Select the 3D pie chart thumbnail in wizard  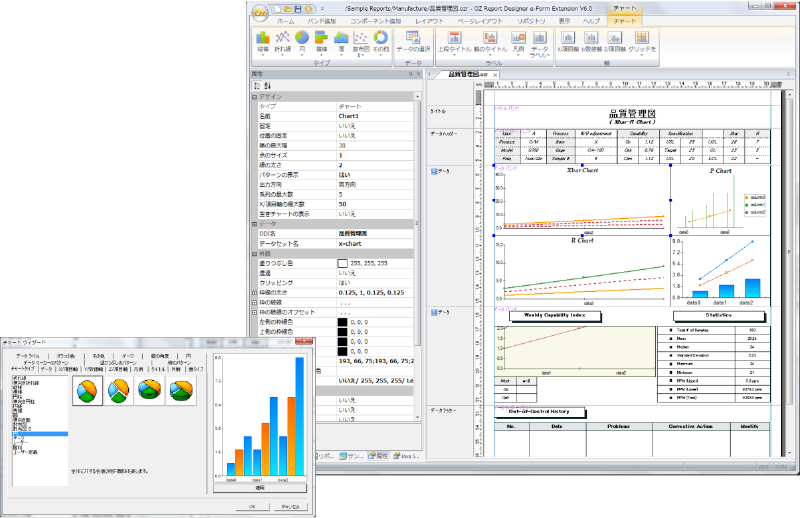149,391
